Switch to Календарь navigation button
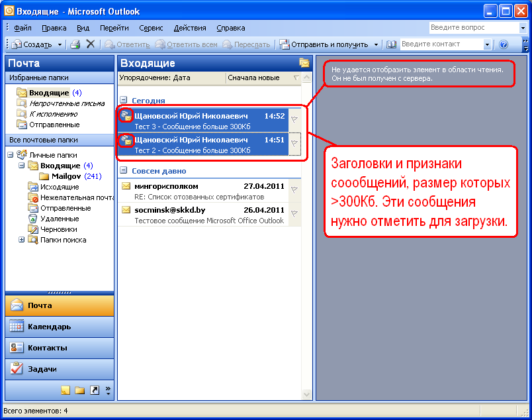Screen dimensions: 532x420 tap(60, 327)
